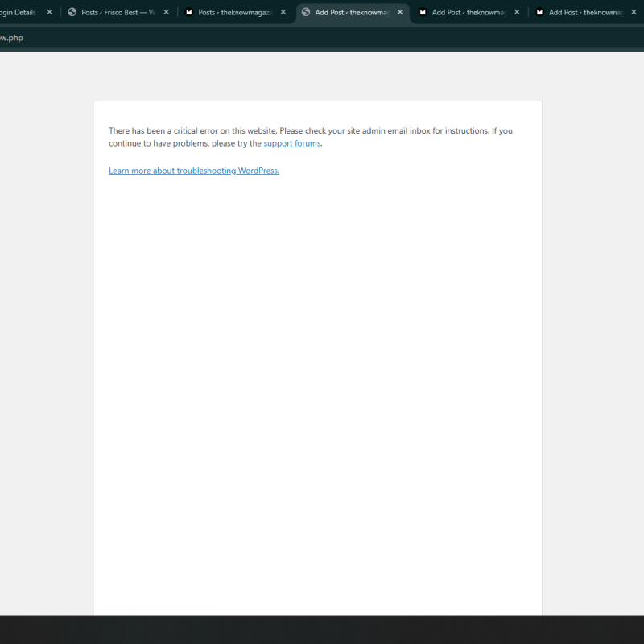Close the Posts ‹ theknowmagazine tab

283,13
